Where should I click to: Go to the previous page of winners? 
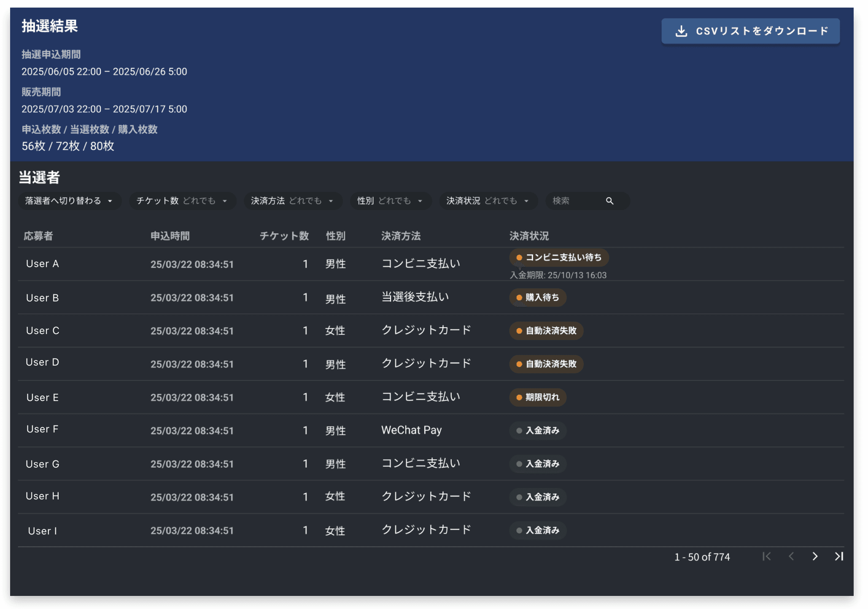click(x=791, y=556)
